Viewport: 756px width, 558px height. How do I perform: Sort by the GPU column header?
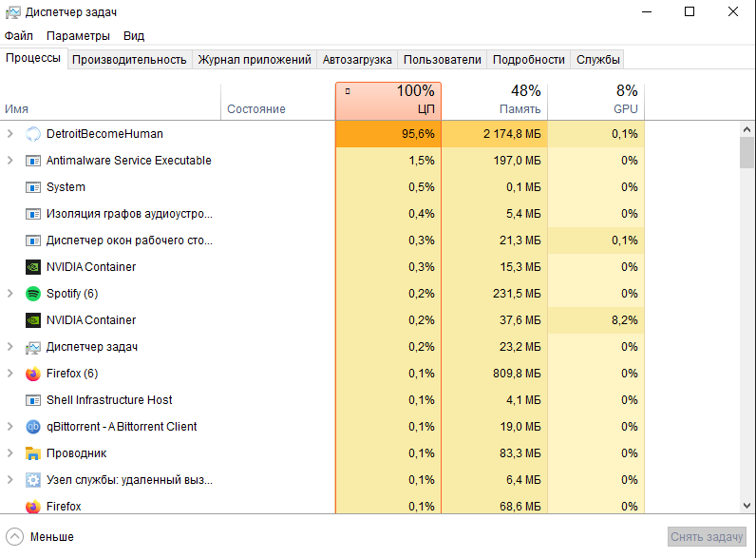596,102
